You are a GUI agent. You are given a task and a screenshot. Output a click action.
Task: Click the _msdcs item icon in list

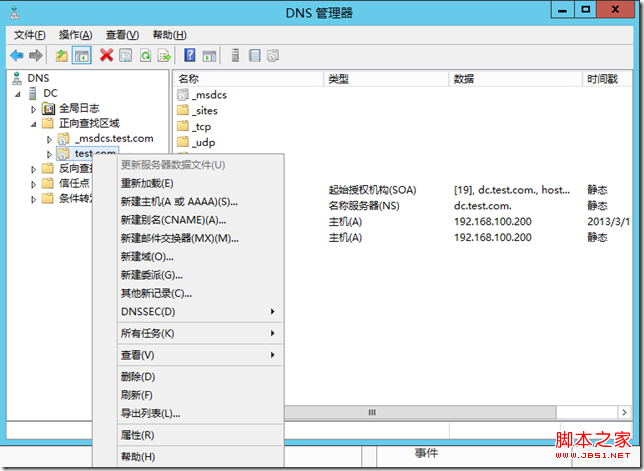tap(183, 95)
